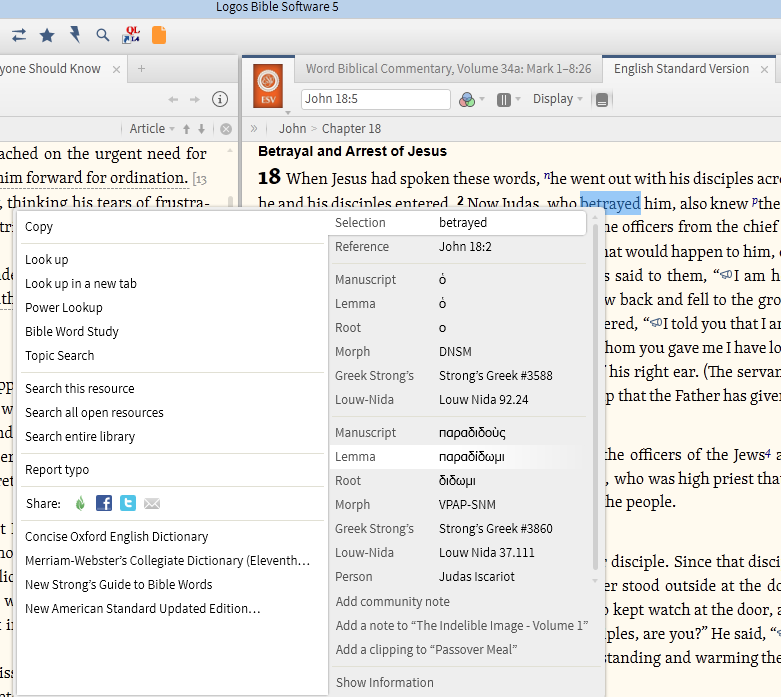Click the ESV book cover icon

(268, 86)
